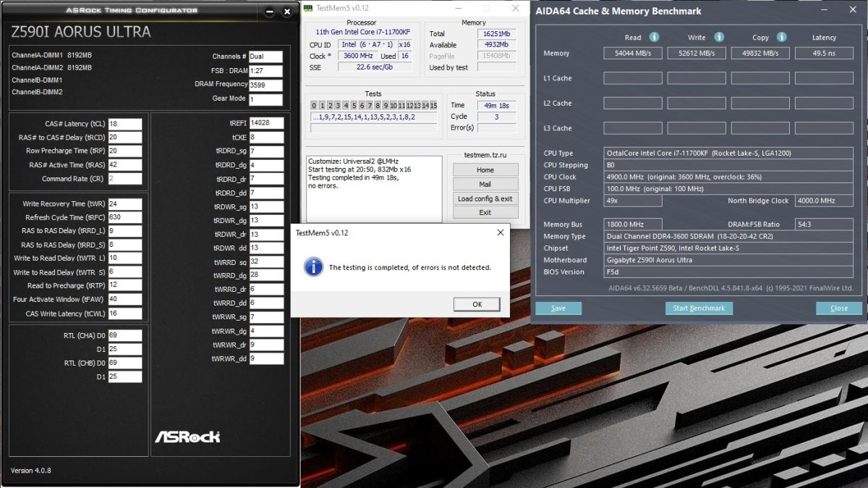Click the CPU Type value in AIDA64
The image size is (868, 488).
pos(728,153)
